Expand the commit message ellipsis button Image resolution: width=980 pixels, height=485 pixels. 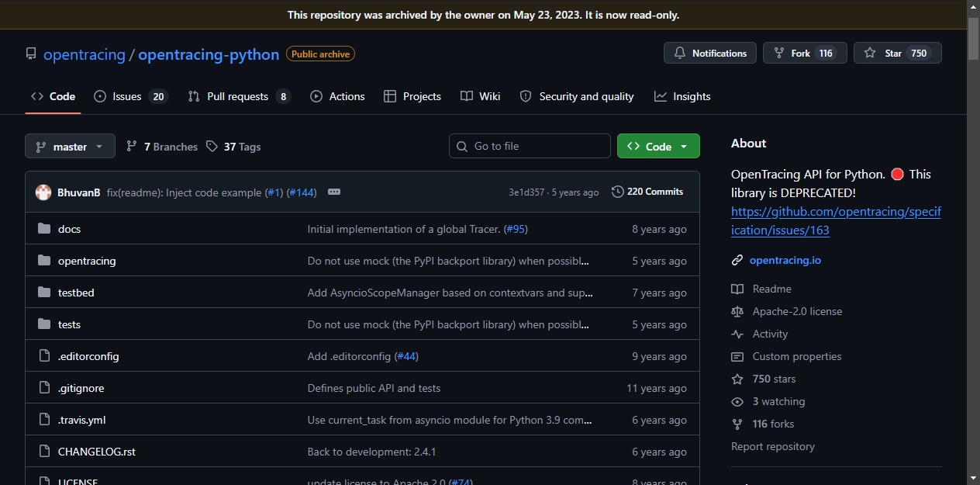(334, 192)
